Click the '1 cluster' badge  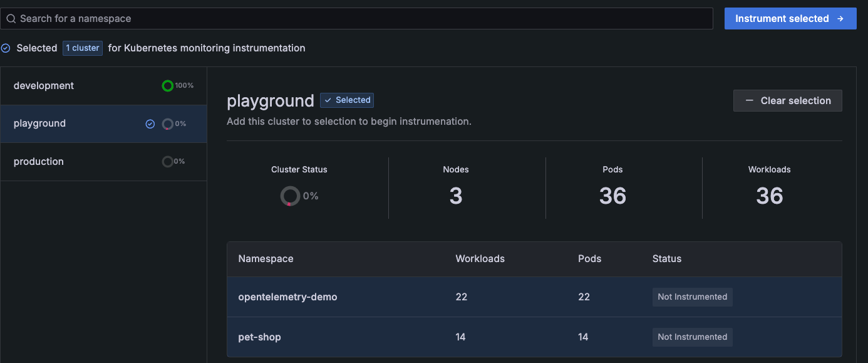(83, 48)
